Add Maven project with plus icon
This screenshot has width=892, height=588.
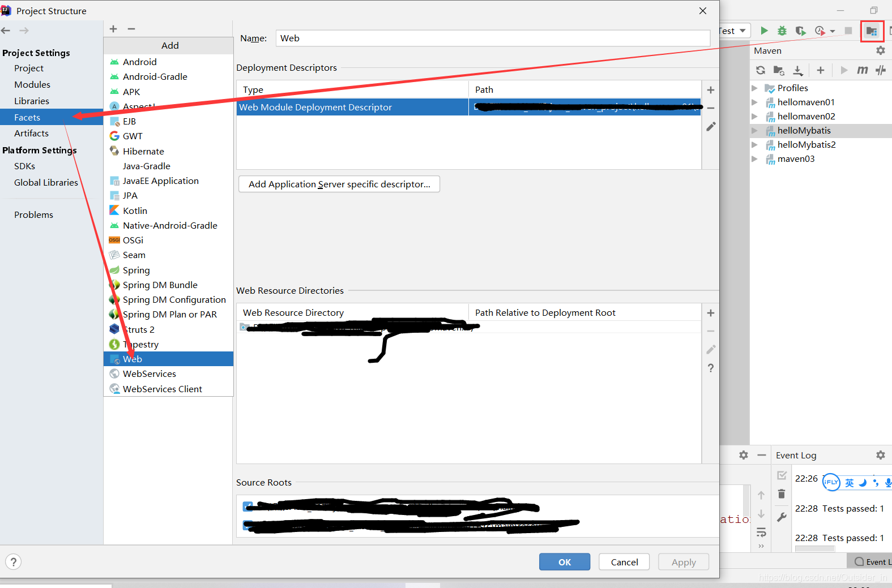coord(820,70)
